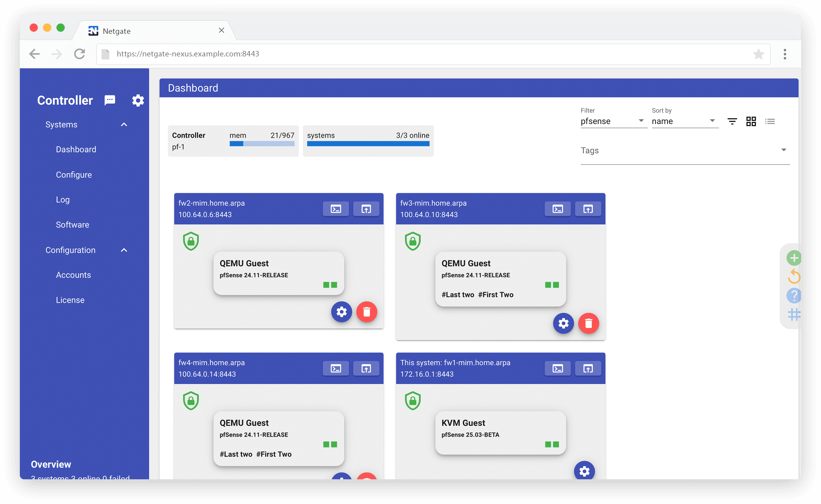Switch dashboard to grid view

point(751,121)
